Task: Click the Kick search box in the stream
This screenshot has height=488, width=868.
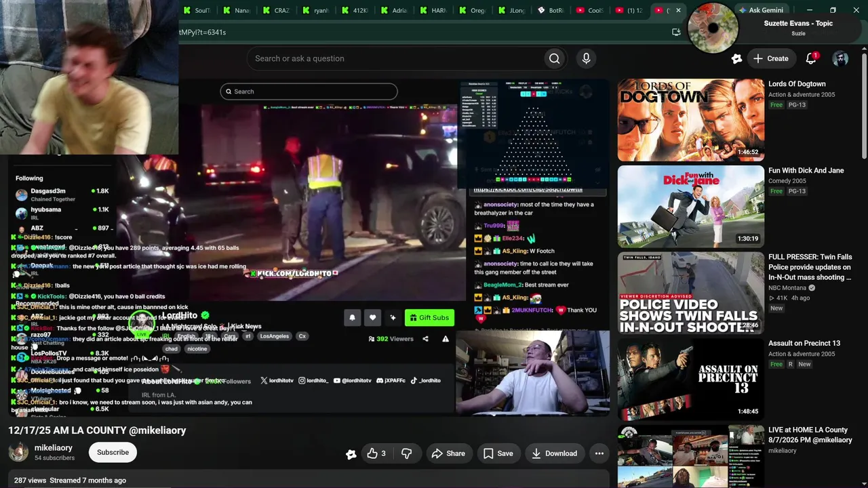Action: 309,91
